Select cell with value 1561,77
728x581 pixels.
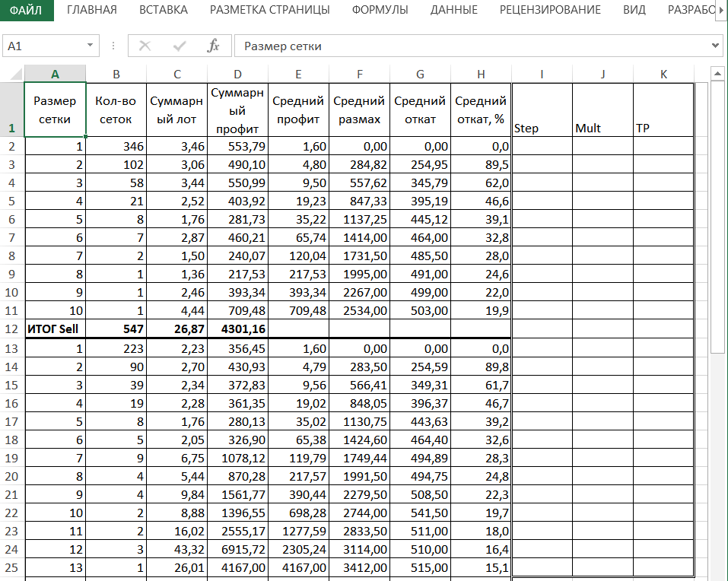[237, 494]
